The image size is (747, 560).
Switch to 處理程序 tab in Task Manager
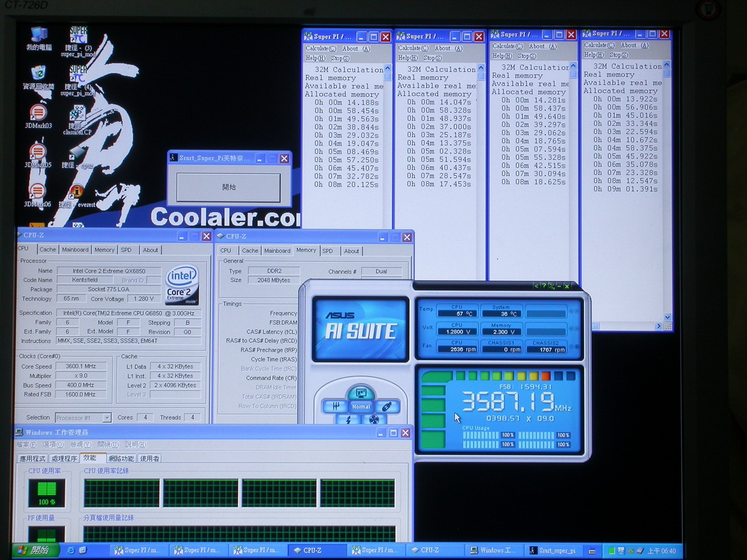64,459
